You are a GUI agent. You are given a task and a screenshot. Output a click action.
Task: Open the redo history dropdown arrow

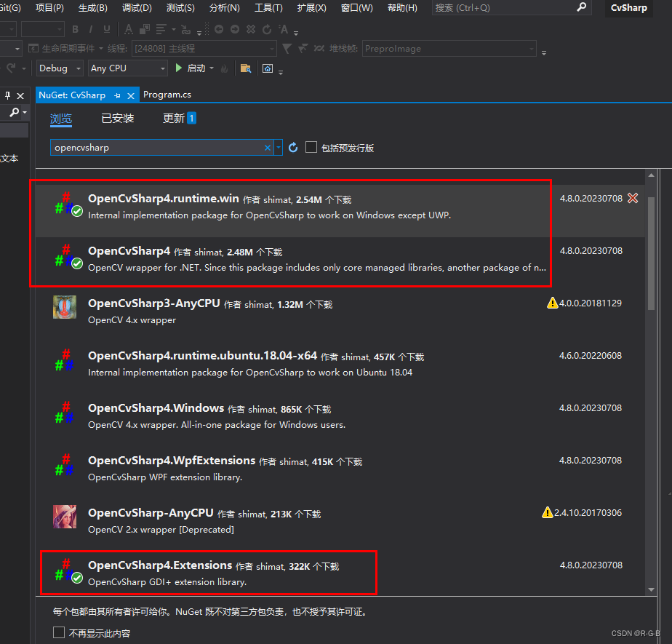tap(24, 68)
